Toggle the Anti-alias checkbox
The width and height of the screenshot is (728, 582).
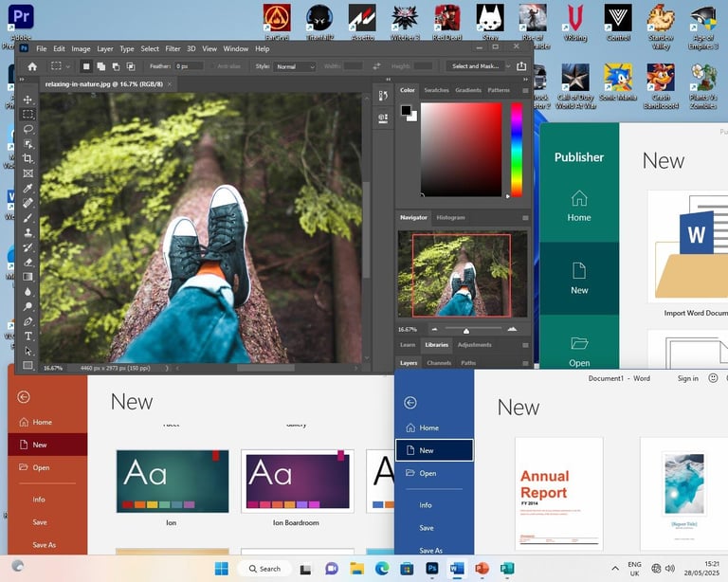(212, 66)
